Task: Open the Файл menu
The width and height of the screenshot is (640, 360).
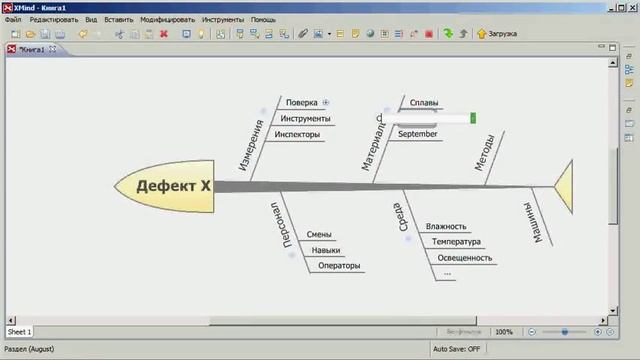Action: coord(13,19)
